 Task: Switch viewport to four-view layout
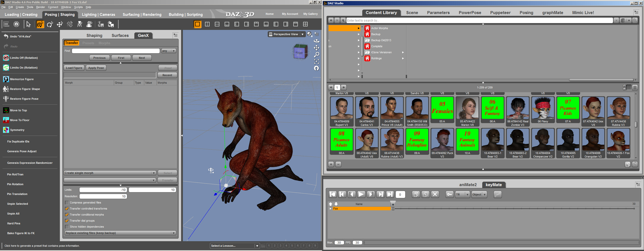click(305, 24)
